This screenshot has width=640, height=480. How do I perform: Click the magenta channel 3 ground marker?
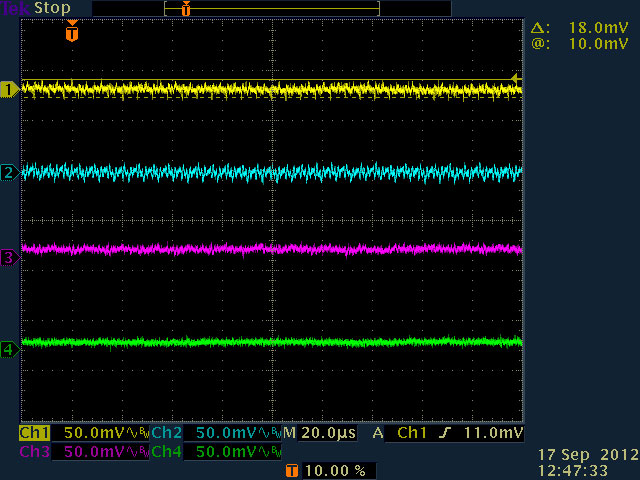click(x=10, y=258)
